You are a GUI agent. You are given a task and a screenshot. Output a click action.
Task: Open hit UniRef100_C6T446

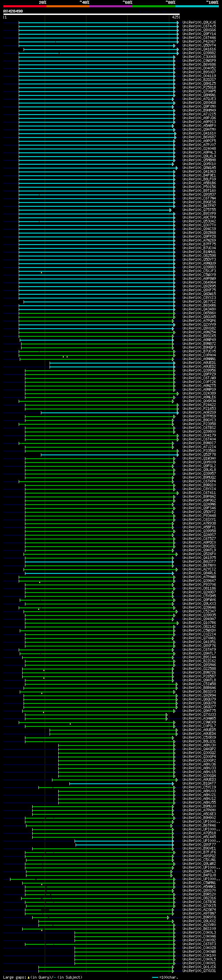199,38
